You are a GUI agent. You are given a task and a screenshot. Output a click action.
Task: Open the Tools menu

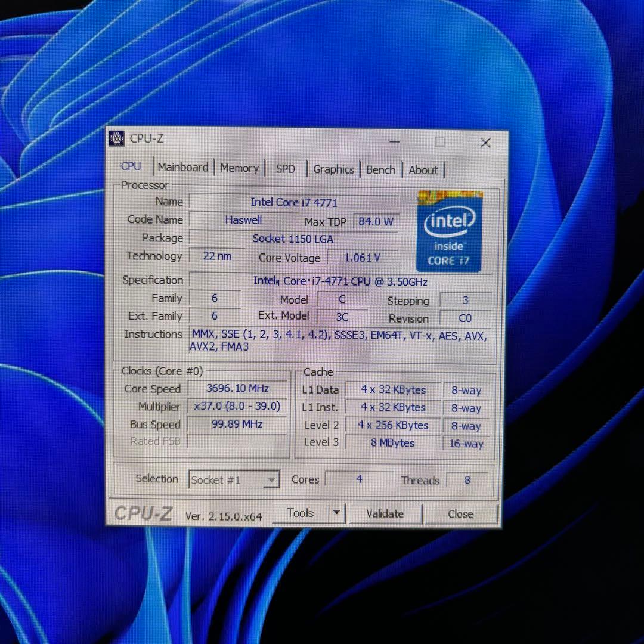(301, 513)
